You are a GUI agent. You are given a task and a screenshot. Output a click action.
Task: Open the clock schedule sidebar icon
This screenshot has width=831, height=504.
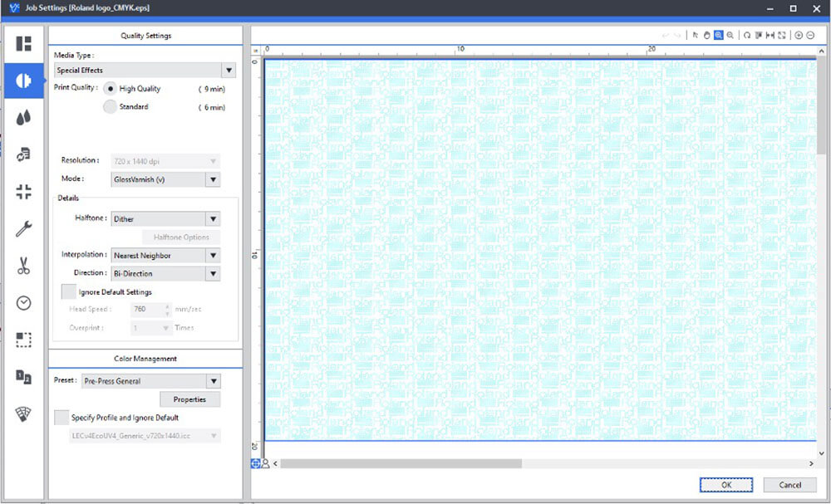pyautogui.click(x=23, y=303)
